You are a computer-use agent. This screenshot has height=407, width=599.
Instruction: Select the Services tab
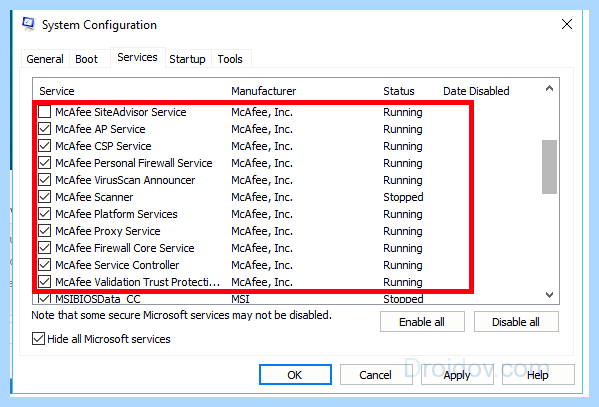[137, 57]
